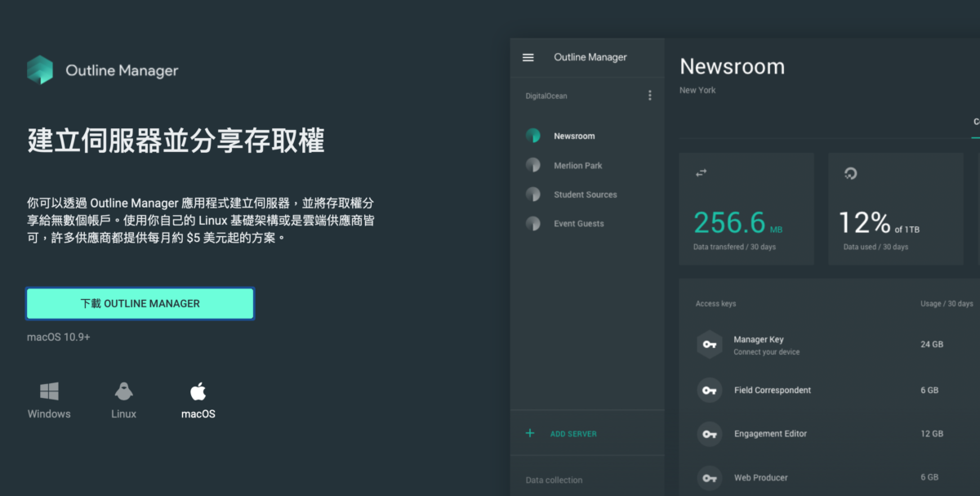Click the macOS 10.9+ requirement text
Viewport: 980px width, 496px height.
59,337
